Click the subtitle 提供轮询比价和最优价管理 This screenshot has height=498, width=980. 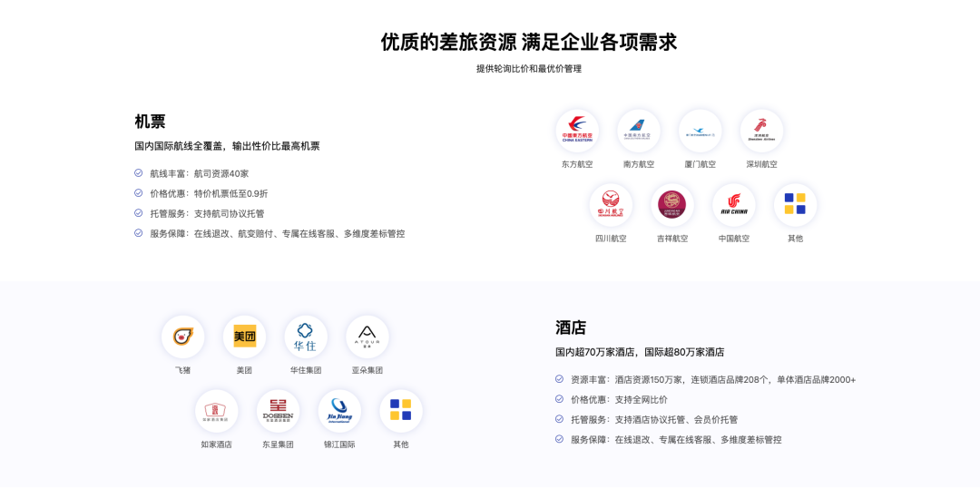point(529,69)
